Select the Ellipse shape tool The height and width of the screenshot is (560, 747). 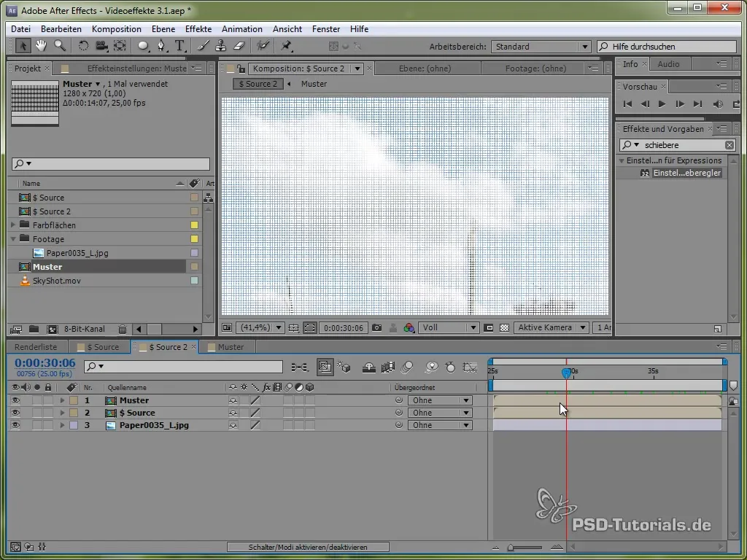tap(143, 46)
